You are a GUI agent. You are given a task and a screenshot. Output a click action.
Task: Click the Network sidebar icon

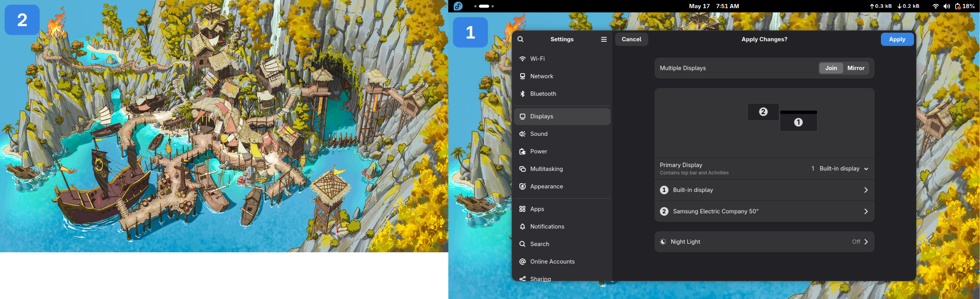[x=523, y=76]
